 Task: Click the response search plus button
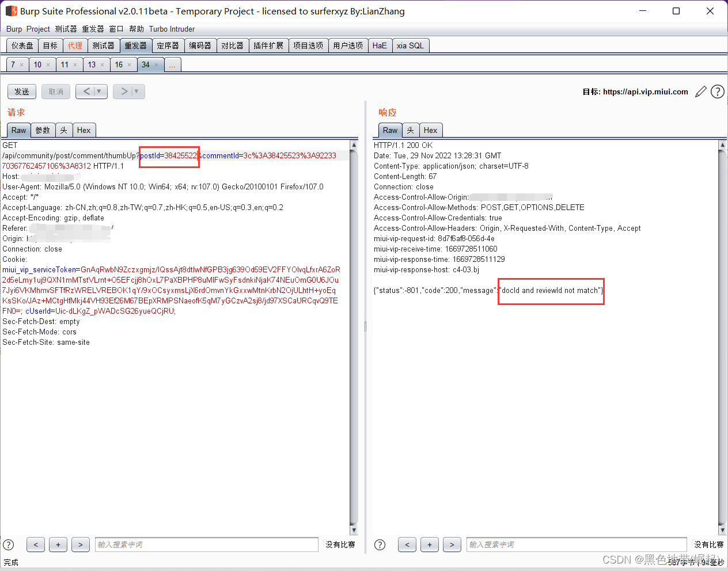tap(430, 545)
